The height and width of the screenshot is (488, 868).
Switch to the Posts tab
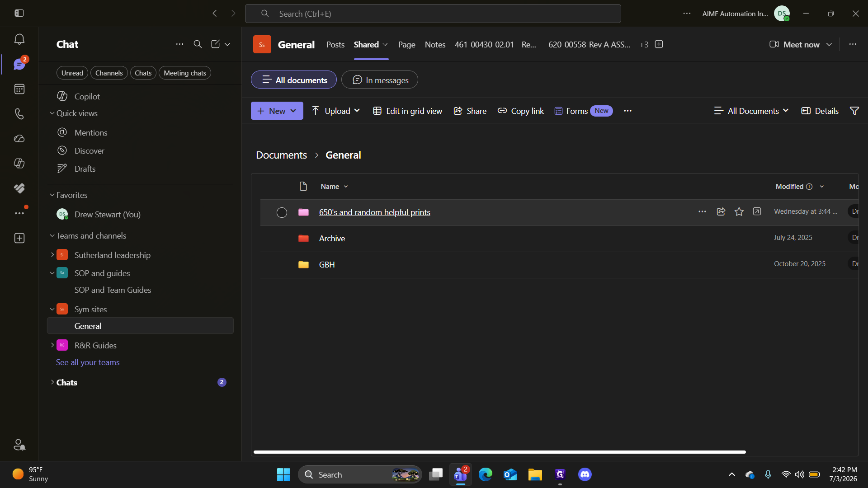point(335,44)
